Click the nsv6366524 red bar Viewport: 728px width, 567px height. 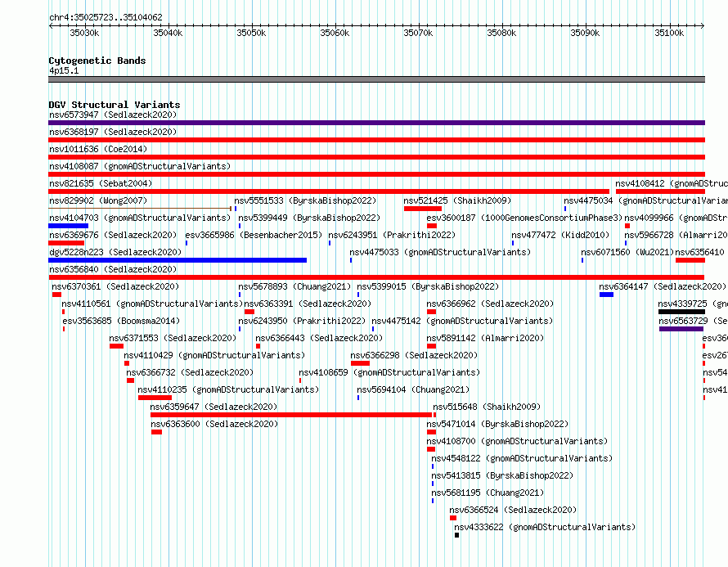pyautogui.click(x=453, y=518)
